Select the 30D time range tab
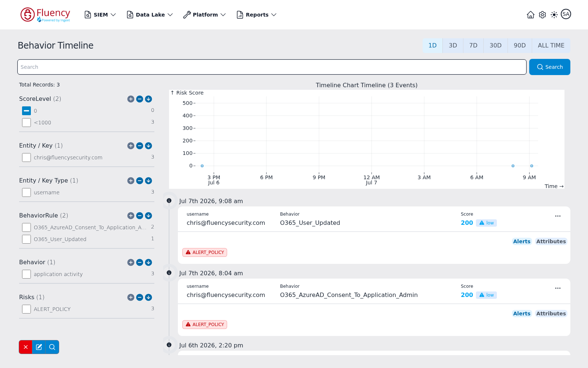This screenshot has height=368, width=588. tap(495, 46)
